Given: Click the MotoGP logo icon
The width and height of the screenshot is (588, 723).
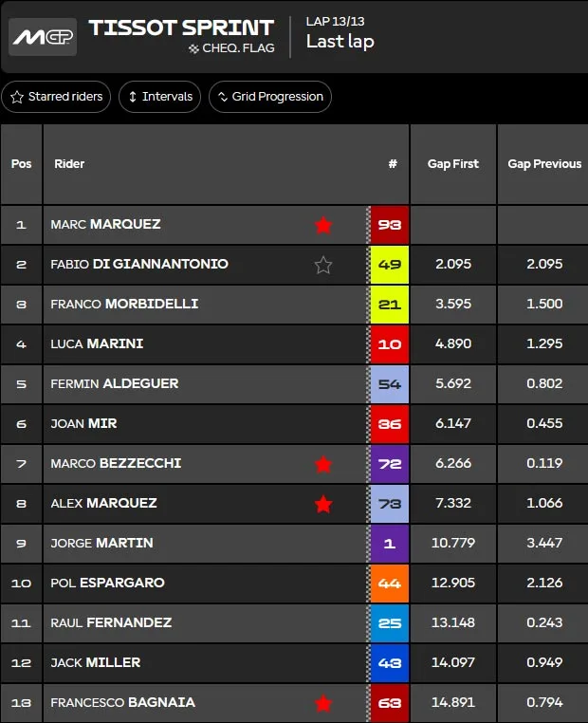Looking at the screenshot, I should [43, 37].
